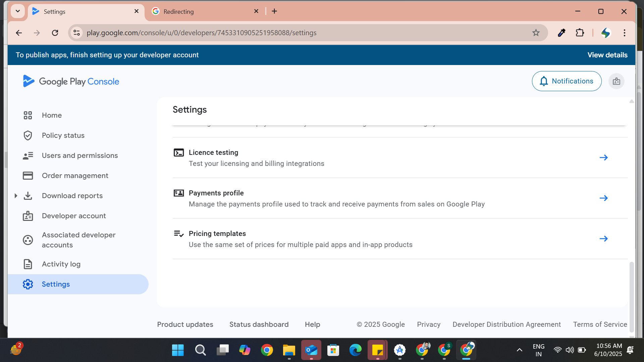This screenshot has height=362, width=644.
Task: Click the Notifications button
Action: tap(567, 81)
